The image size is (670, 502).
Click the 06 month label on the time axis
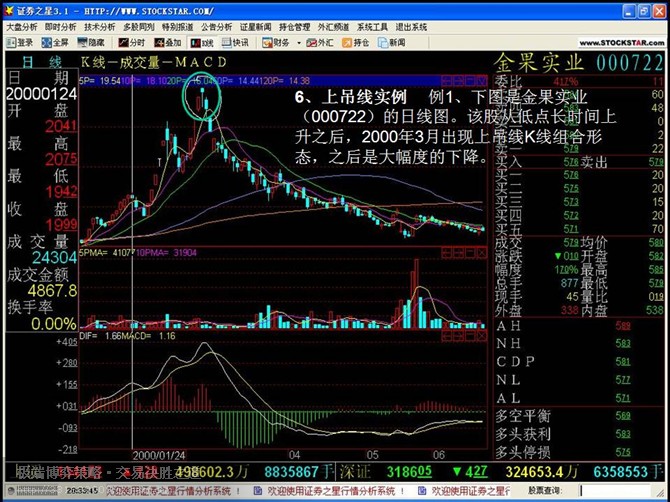coord(439,454)
